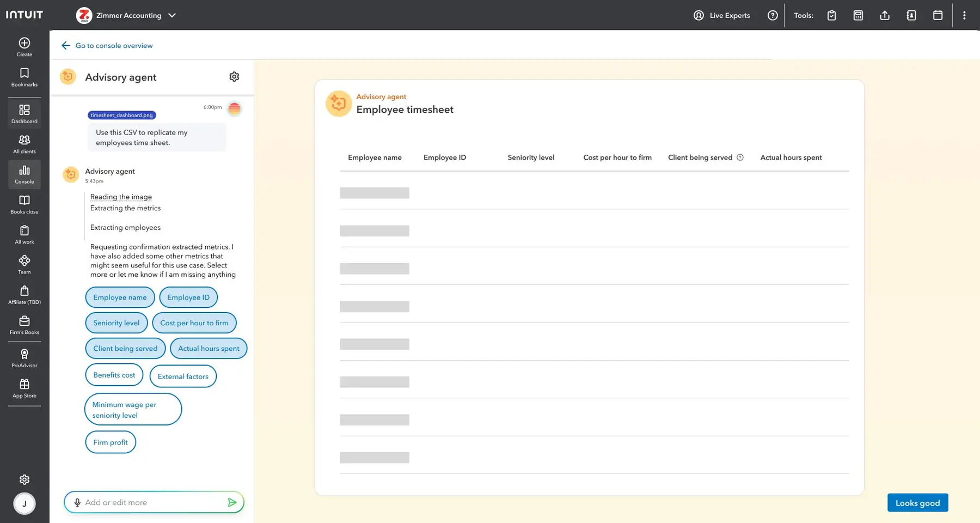The image size is (980, 523).
Task: Toggle the Client being served chip
Action: tap(125, 349)
